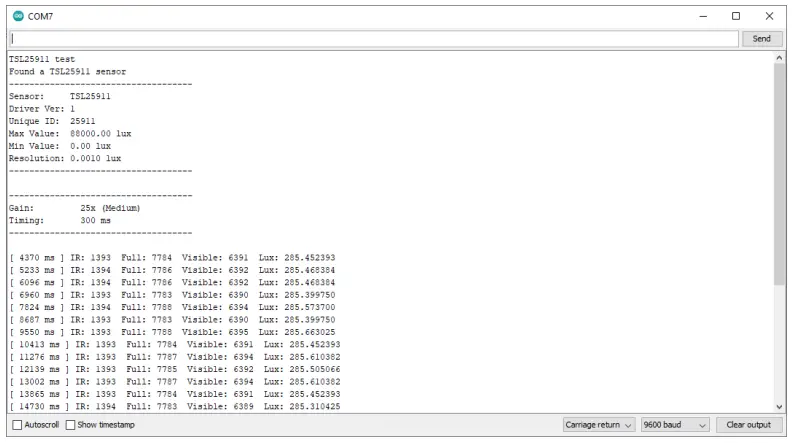Click the reading at 13002 ms
793x443 pixels.
(x=174, y=382)
